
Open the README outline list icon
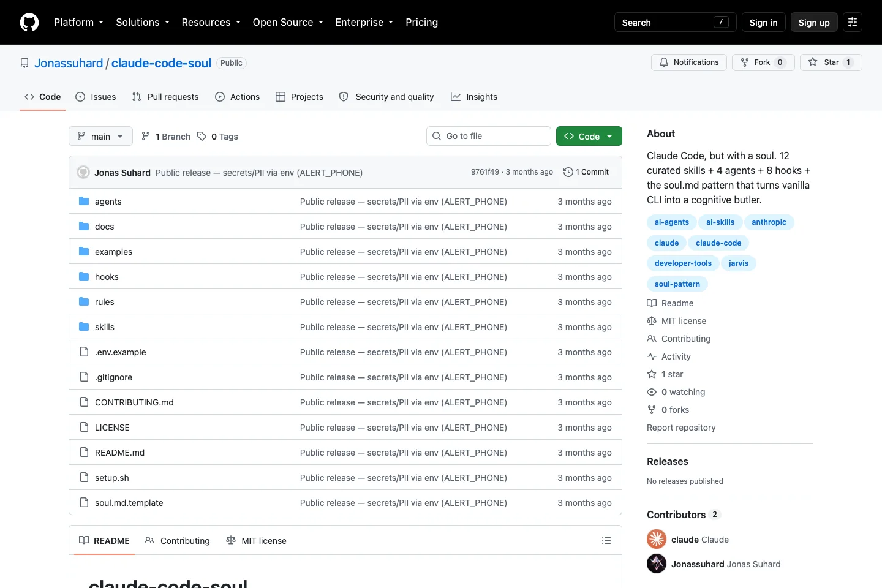(x=606, y=540)
